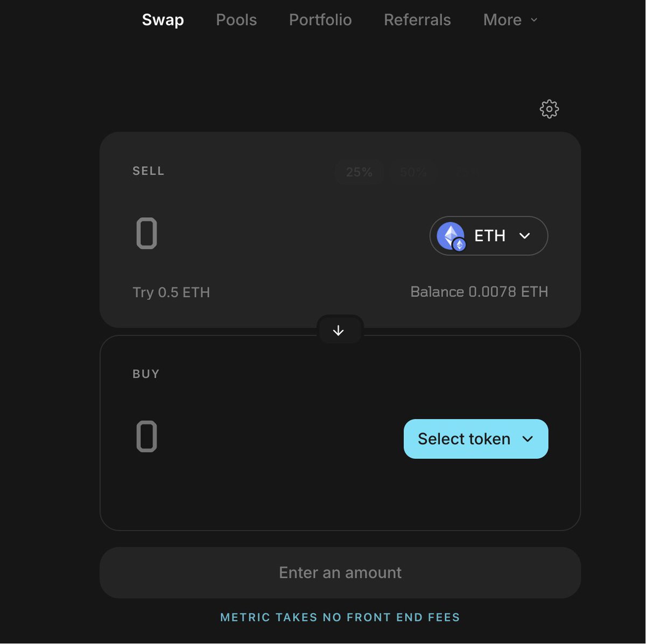Open the Portfolio tab
The width and height of the screenshot is (646, 644).
tap(320, 20)
